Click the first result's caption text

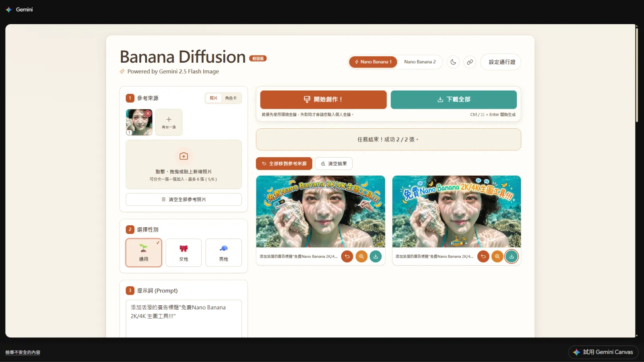[299, 256]
